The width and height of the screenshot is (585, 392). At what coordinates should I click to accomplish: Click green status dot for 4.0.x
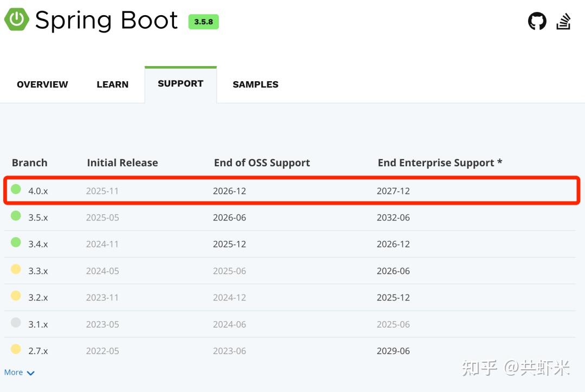click(x=16, y=189)
